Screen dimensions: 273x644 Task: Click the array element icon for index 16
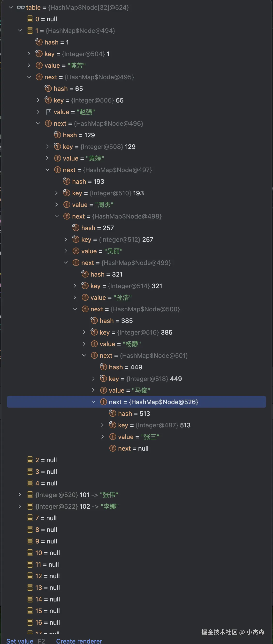(x=30, y=622)
